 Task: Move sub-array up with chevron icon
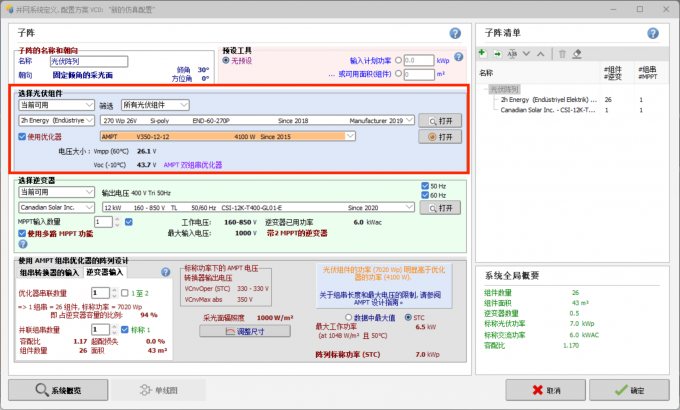(x=540, y=54)
